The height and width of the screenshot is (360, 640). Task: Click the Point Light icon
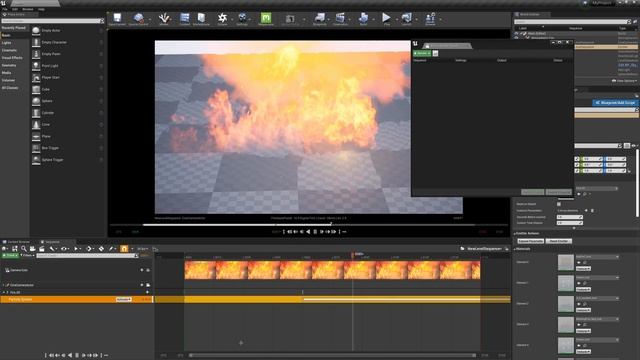[x=36, y=66]
